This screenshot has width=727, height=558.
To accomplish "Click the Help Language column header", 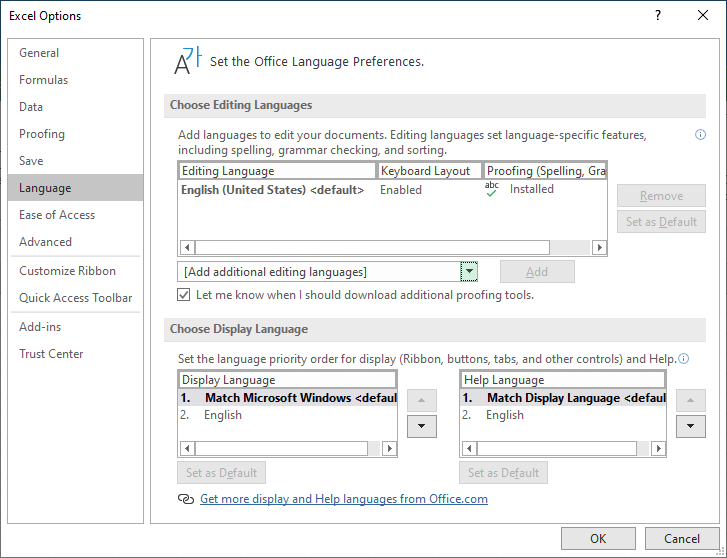I will (x=563, y=380).
